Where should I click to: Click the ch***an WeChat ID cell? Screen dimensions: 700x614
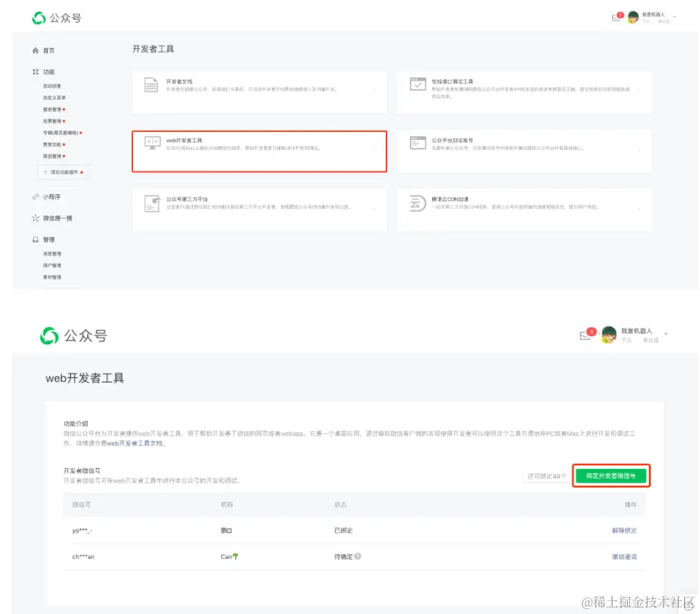(83, 557)
